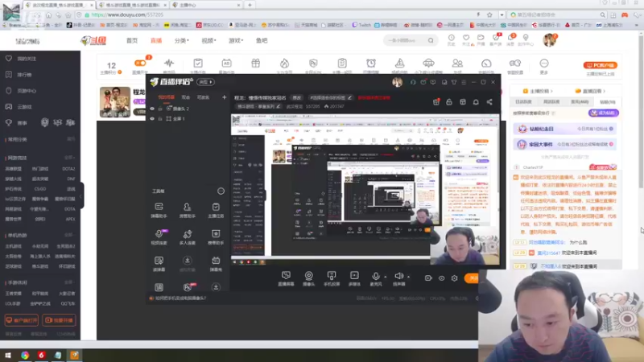
Task: Edit the game category pill with pencil
Action: coord(258,106)
